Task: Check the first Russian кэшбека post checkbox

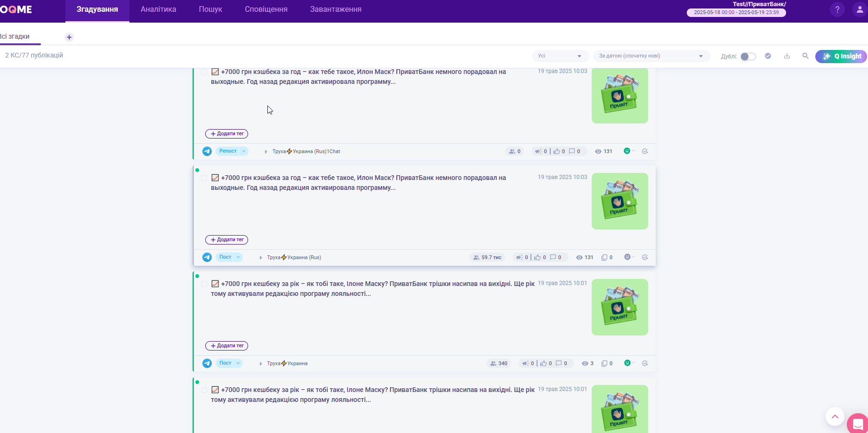Action: pos(204,72)
